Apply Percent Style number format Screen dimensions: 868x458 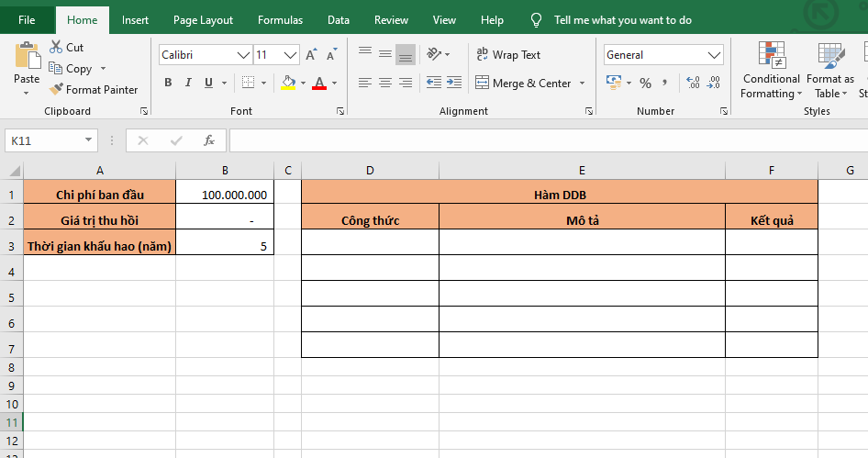(x=645, y=84)
